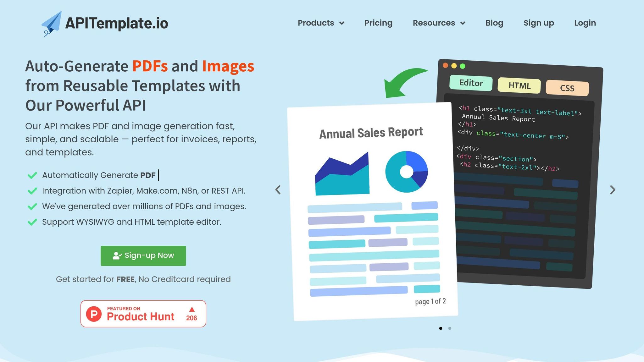Click the checkmark beside Support WYSIWYG
This screenshot has width=644, height=362.
(32, 222)
